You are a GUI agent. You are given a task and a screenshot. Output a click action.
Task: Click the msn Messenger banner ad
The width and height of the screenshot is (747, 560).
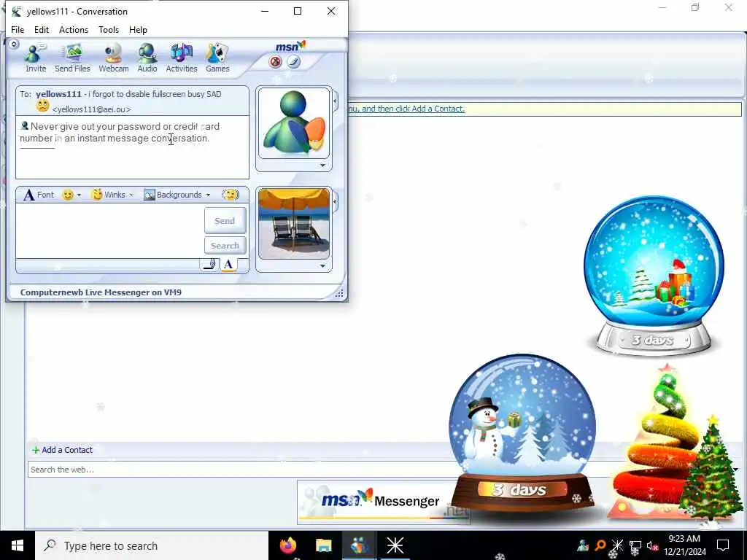[x=384, y=502]
